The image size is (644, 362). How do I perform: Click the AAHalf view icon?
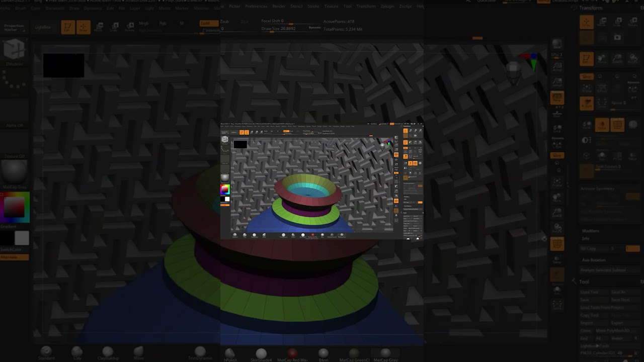(557, 82)
